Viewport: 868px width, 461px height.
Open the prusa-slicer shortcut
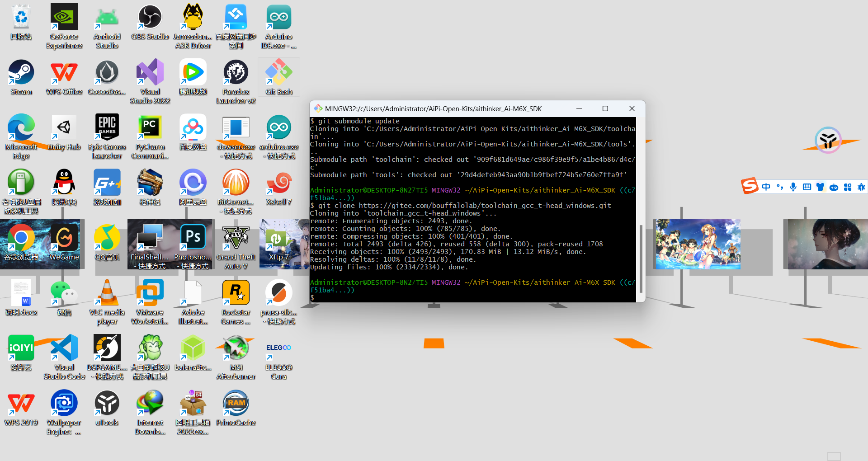(279, 302)
